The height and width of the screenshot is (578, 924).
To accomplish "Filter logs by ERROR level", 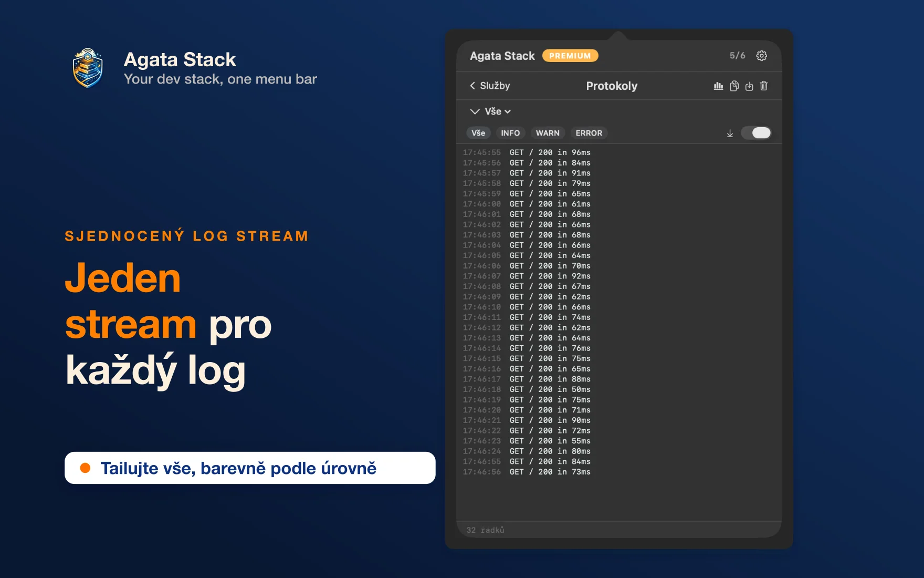I will click(x=589, y=133).
